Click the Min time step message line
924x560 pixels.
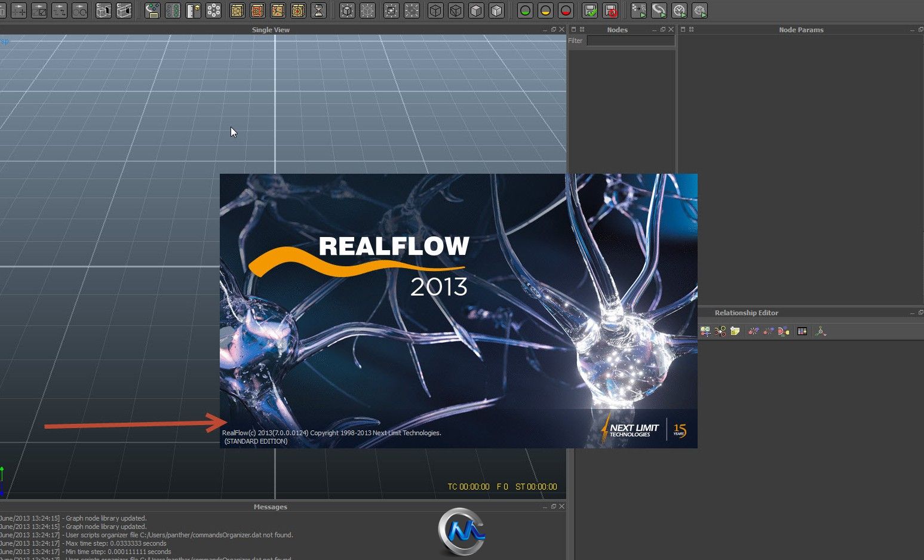85,552
